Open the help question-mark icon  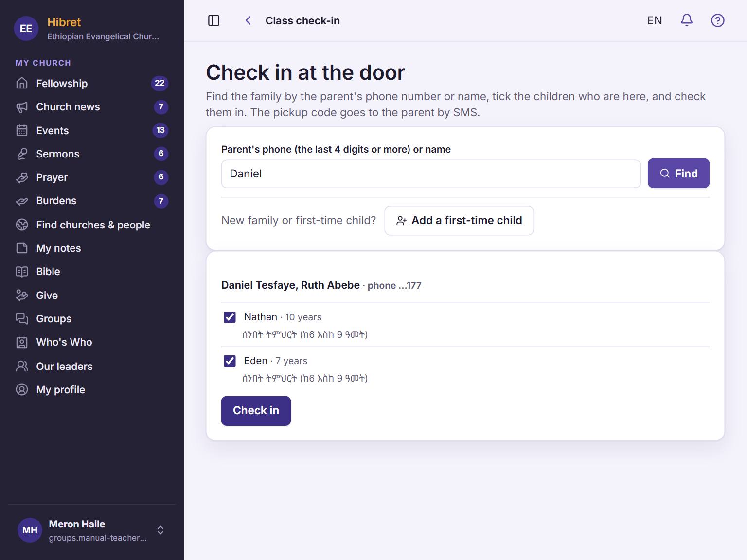point(717,20)
